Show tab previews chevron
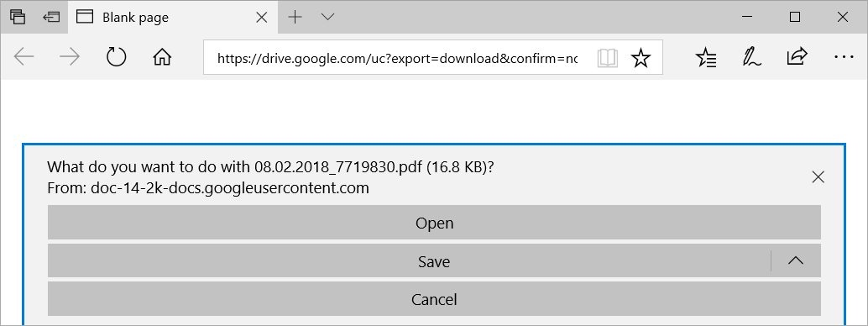 pos(327,17)
